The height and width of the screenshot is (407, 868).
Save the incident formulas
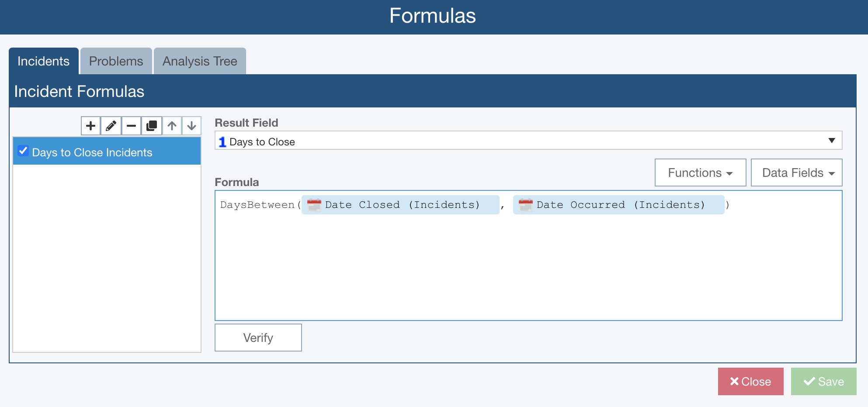823,381
